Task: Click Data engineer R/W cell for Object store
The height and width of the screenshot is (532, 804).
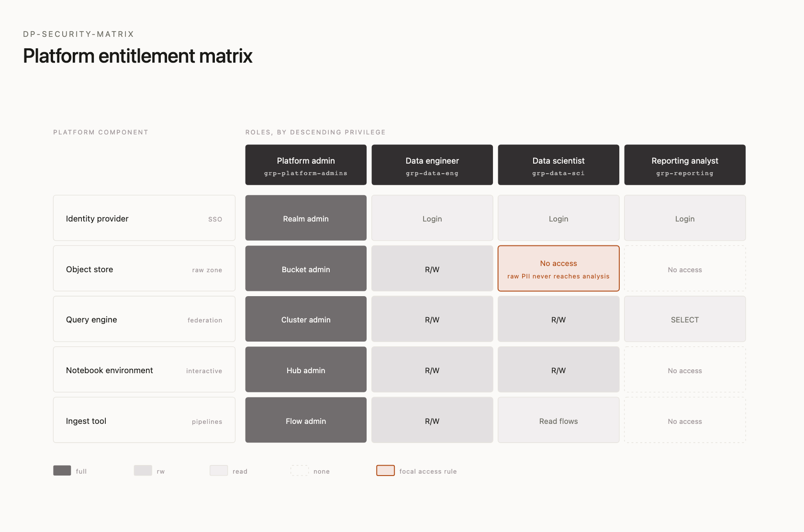Action: click(432, 268)
